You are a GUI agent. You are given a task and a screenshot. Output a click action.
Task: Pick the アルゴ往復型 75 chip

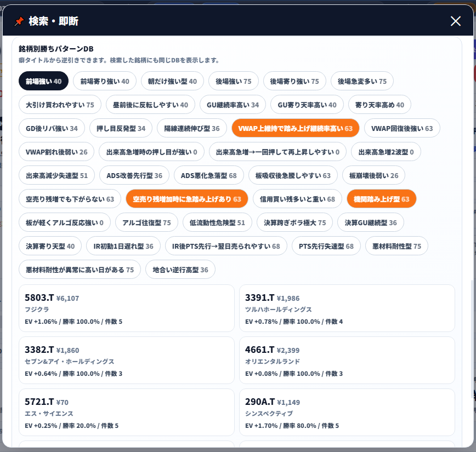pyautogui.click(x=146, y=222)
